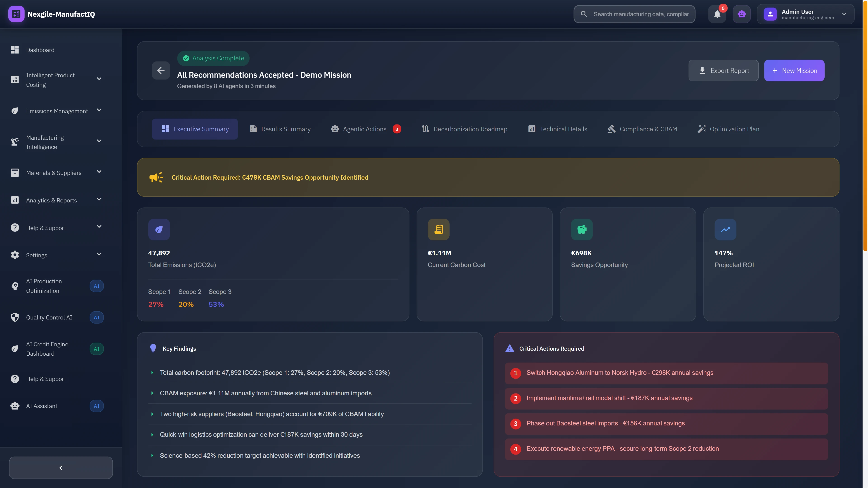Switch to the Compliance & CBAM tab
The image size is (868, 488).
pos(642,129)
